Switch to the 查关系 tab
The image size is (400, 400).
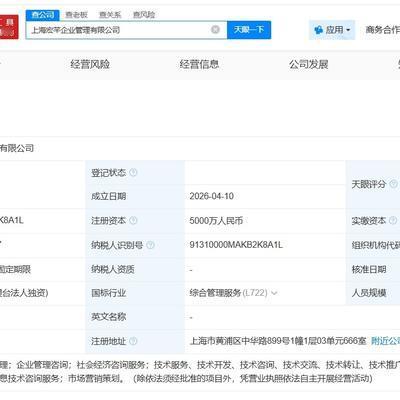tap(110, 15)
